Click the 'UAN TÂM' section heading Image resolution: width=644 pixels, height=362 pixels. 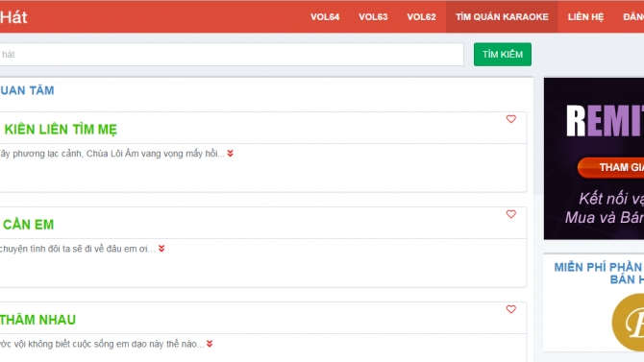click(27, 90)
